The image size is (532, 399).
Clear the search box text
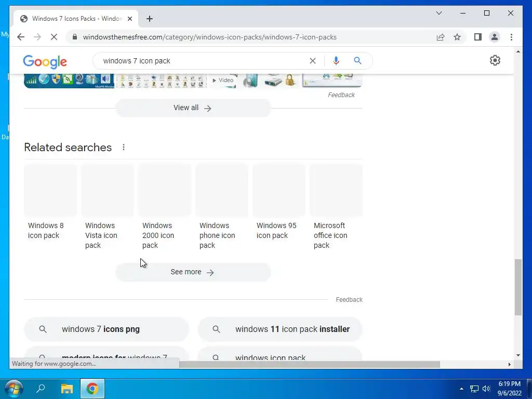(x=312, y=61)
